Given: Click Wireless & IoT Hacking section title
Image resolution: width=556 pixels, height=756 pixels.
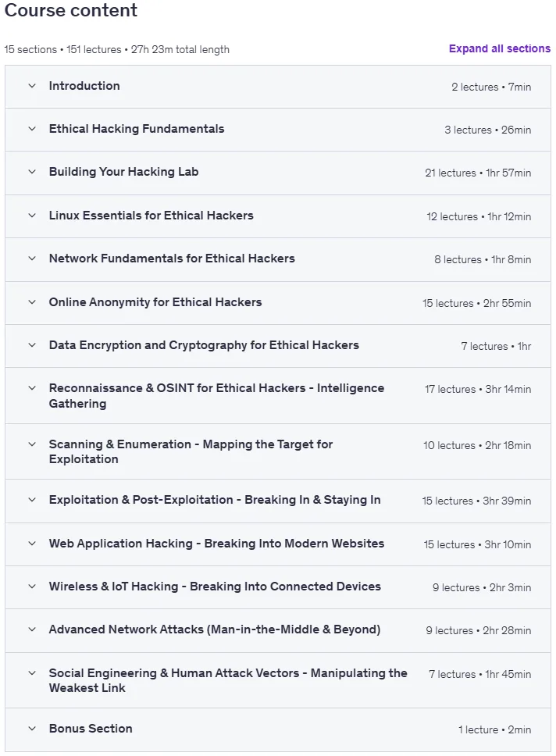Looking at the screenshot, I should coord(215,587).
